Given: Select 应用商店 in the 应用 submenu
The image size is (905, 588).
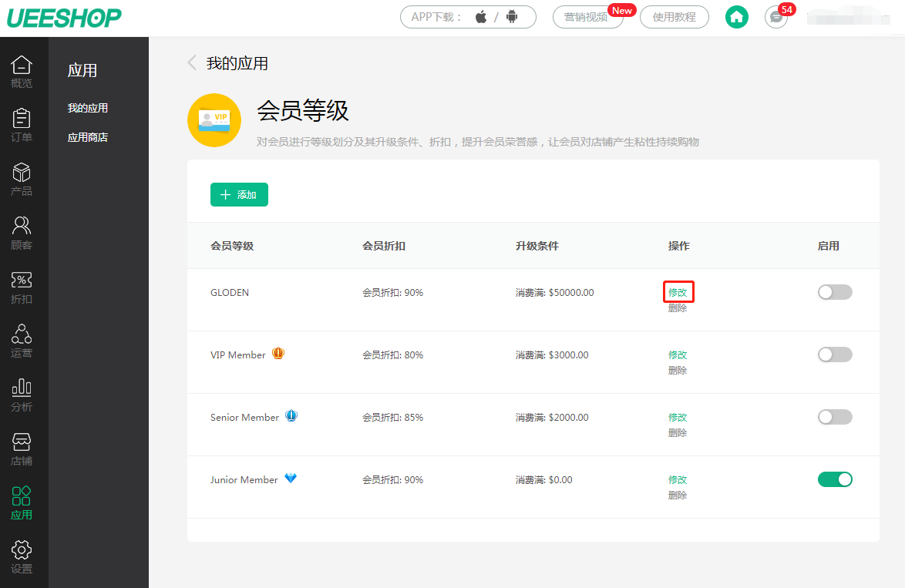Looking at the screenshot, I should coord(88,137).
